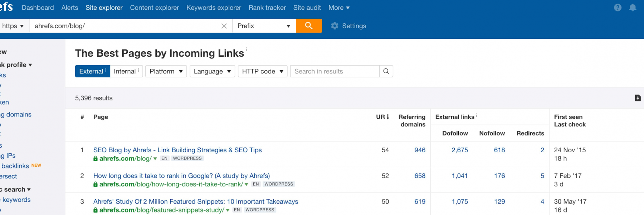Viewport: 644px width, 215px height.
Task: Click the 946 referring domains link
Action: 420,150
